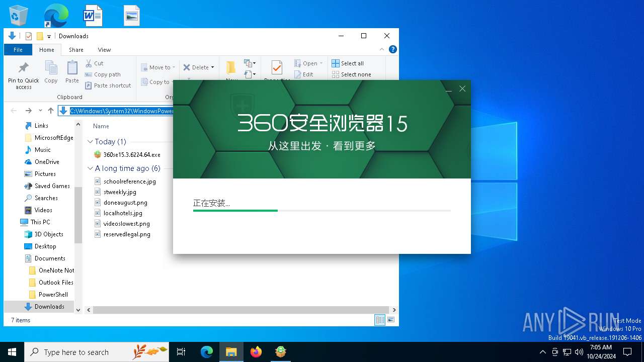Collapse the Today (1) group
The height and width of the screenshot is (362, 644).
click(x=91, y=142)
